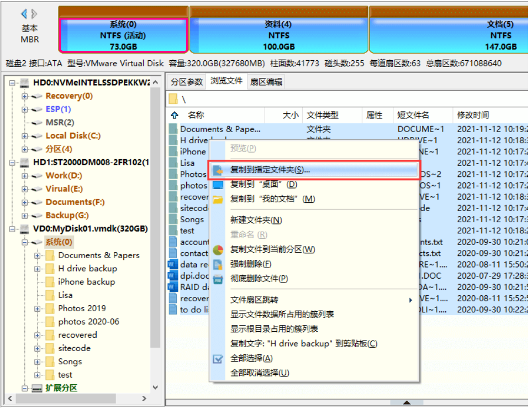This screenshot has width=532, height=408.
Task: Select the Local Disk(C:) tree item
Action: 73,136
